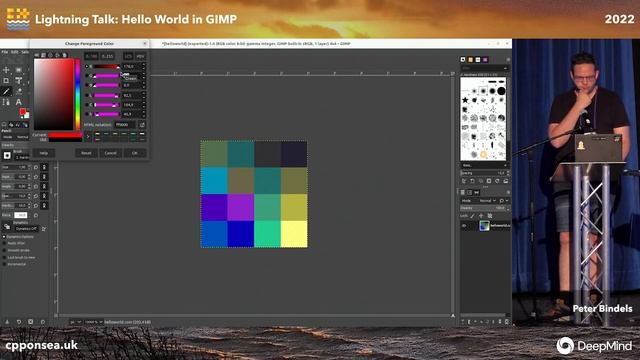The width and height of the screenshot is (640, 360).
Task: Select the helloworld layer thumbnail
Action: coord(484,226)
